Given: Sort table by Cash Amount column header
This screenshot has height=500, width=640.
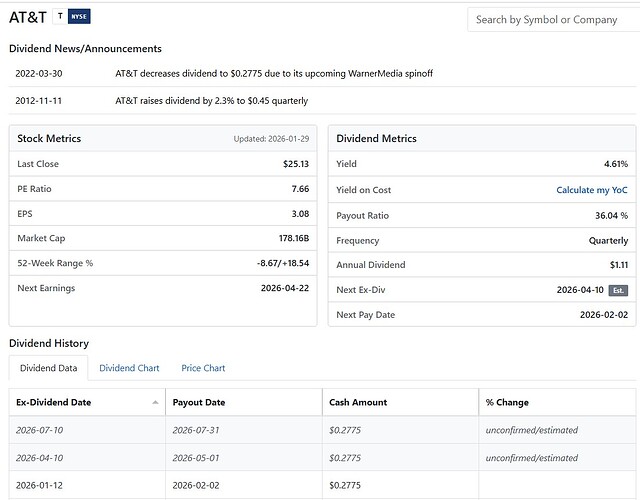Looking at the screenshot, I should (x=358, y=402).
